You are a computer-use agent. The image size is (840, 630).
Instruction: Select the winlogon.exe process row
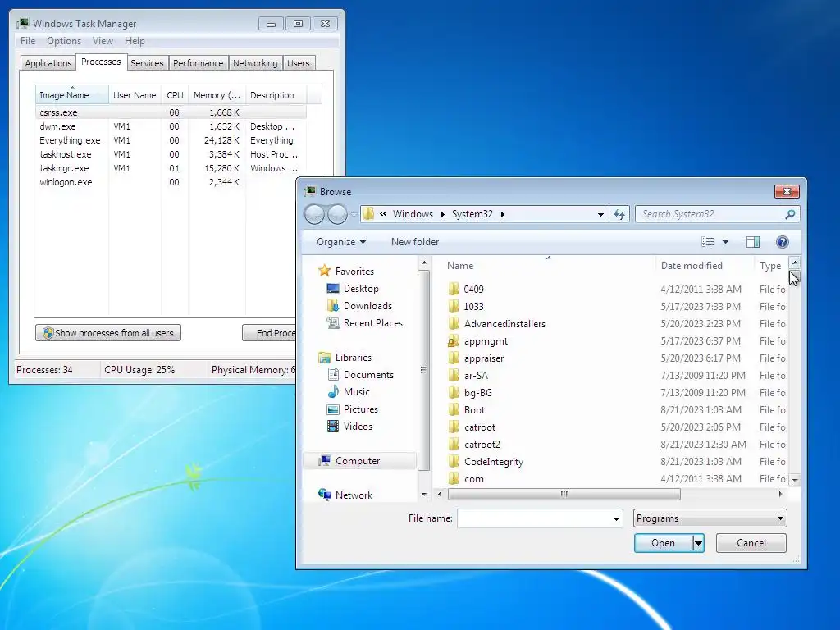coord(171,182)
